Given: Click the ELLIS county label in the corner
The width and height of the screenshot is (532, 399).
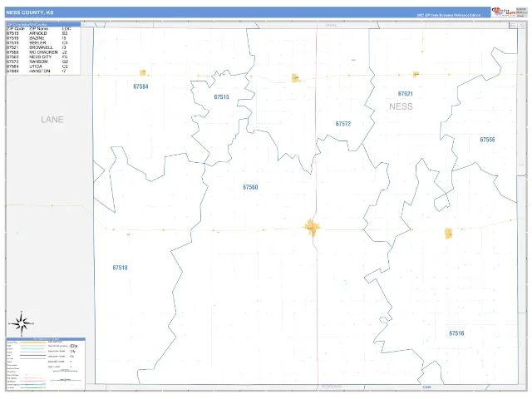Looking at the screenshot, I should coord(517,26).
